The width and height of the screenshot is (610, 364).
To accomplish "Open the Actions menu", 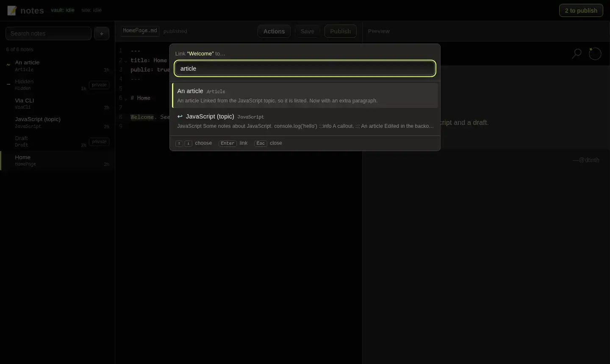I will (274, 31).
